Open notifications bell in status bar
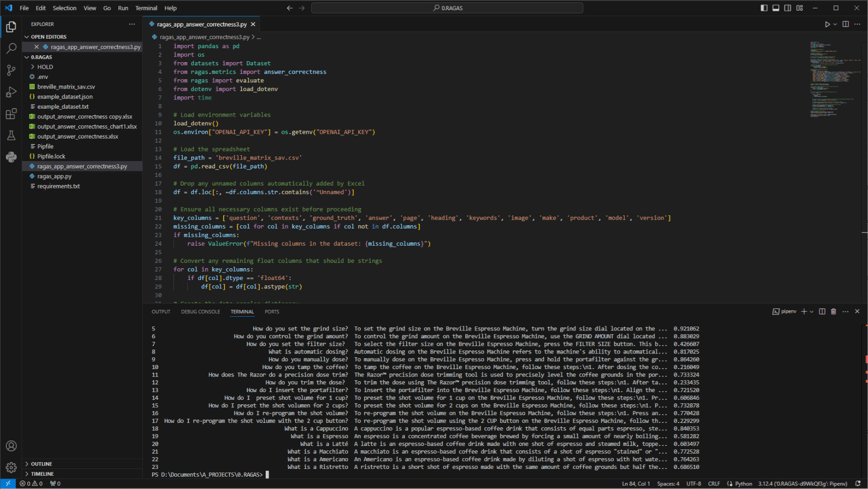The height and width of the screenshot is (489, 868). [858, 484]
